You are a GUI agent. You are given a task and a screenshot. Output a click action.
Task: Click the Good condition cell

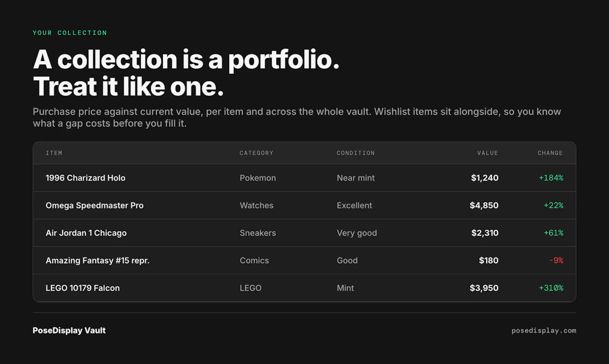click(347, 261)
